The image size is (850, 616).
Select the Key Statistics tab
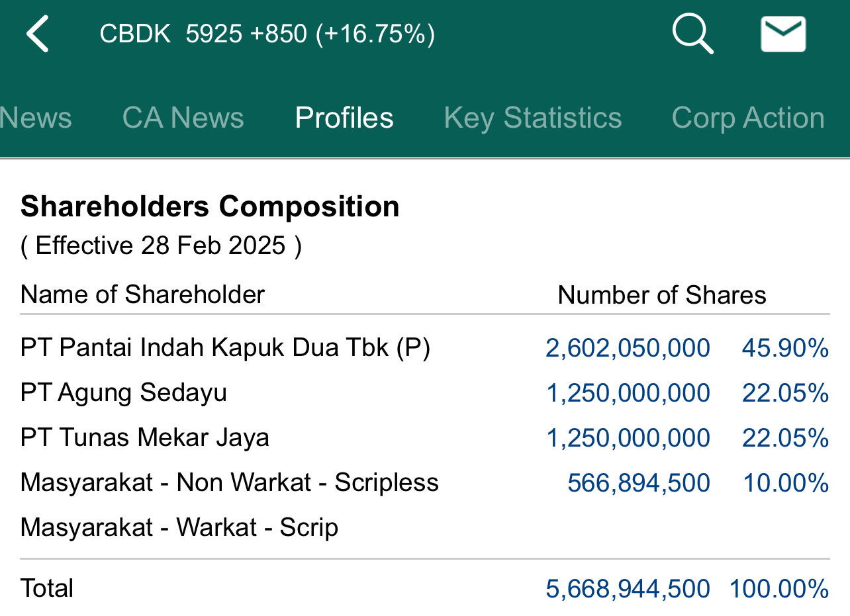pos(534,117)
